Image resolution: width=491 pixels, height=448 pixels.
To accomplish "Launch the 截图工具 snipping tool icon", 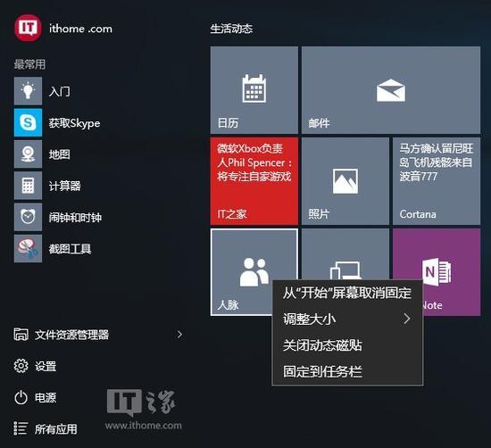I will tap(28, 249).
